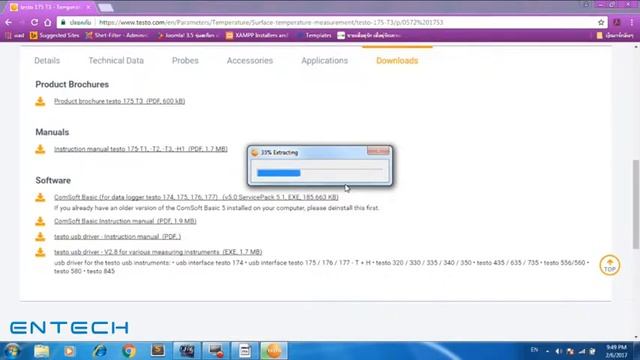Click the EN language indicator in tray

(534, 350)
